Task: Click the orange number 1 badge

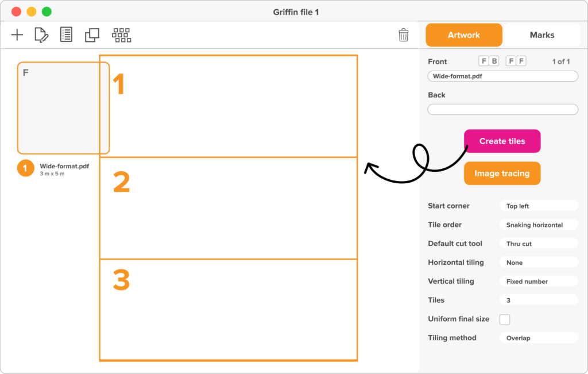Action: (x=25, y=168)
